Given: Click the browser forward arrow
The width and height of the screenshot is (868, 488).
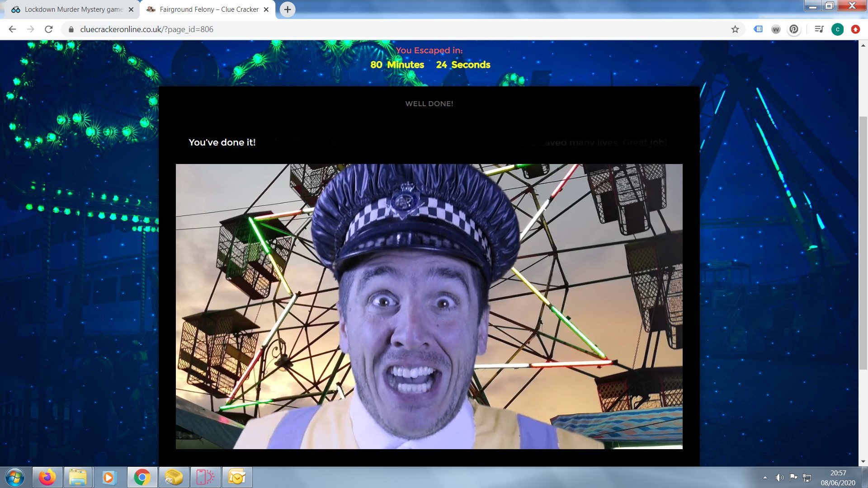Looking at the screenshot, I should point(30,29).
